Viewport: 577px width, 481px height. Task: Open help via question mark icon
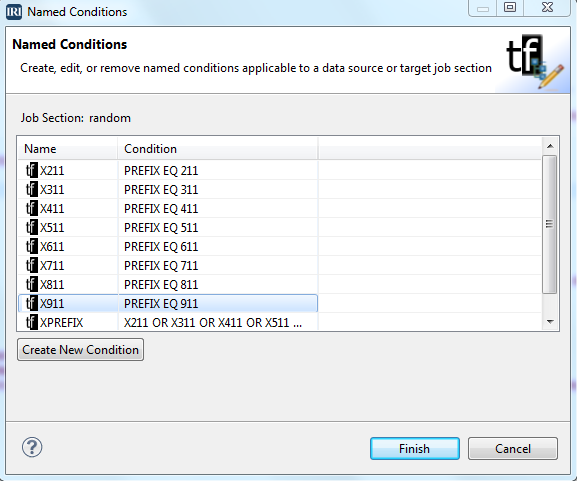tap(32, 447)
